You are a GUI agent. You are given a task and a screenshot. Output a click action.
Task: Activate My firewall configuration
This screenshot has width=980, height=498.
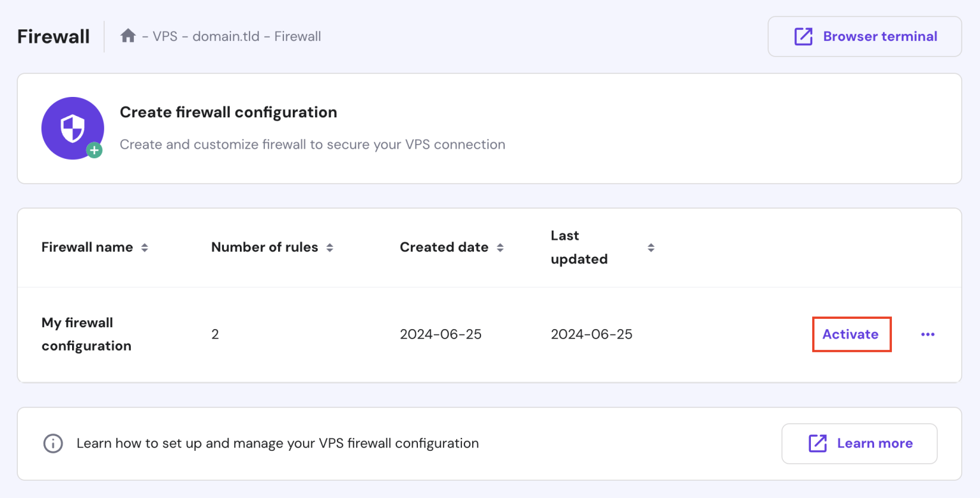click(x=851, y=334)
